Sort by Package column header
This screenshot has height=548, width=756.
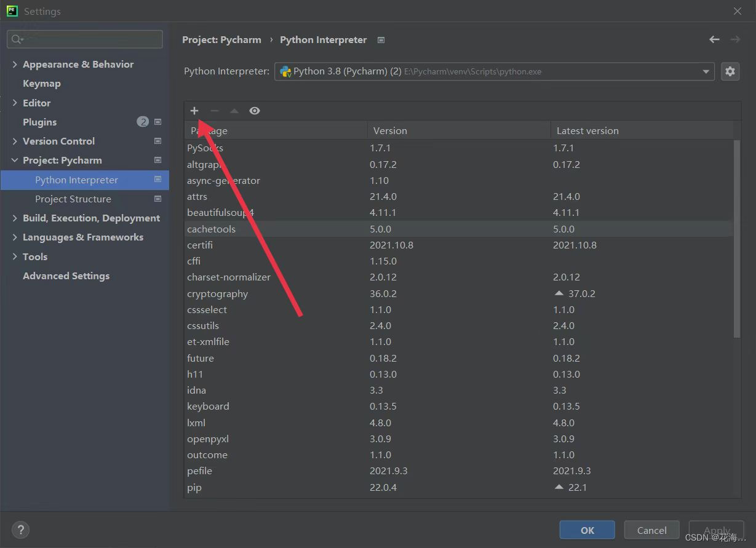[276, 130]
